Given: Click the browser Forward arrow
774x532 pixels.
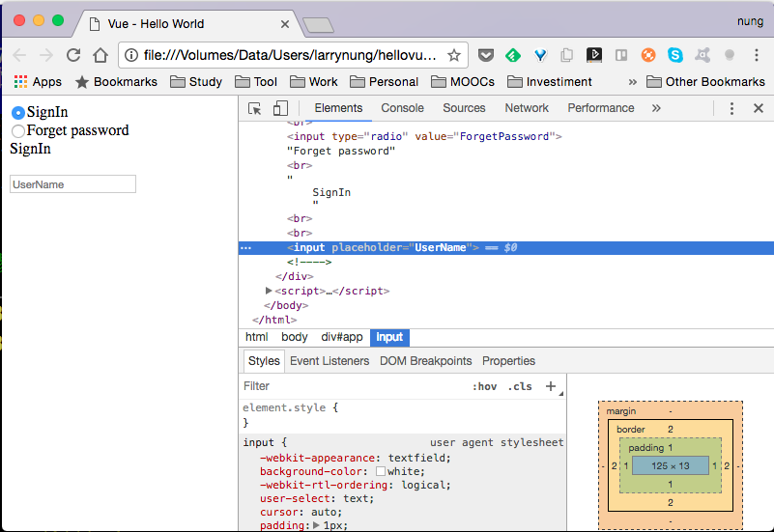Looking at the screenshot, I should tap(46, 55).
